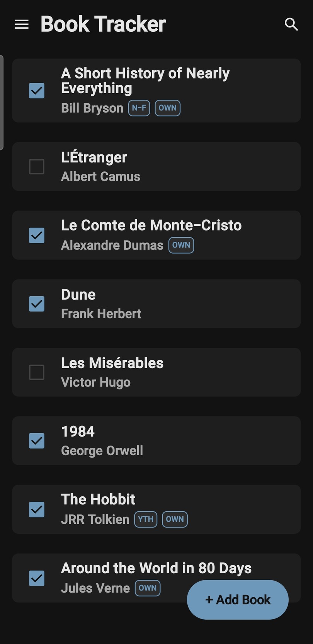This screenshot has width=313, height=644.
Task: Check the L'Étranger checkbox
Action: coord(37,167)
